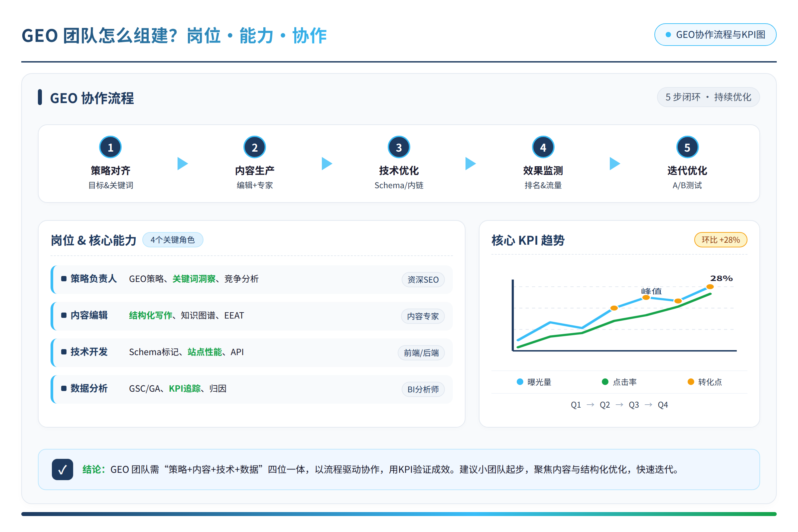Click the step 1 circle 策略对齐

[x=110, y=147]
